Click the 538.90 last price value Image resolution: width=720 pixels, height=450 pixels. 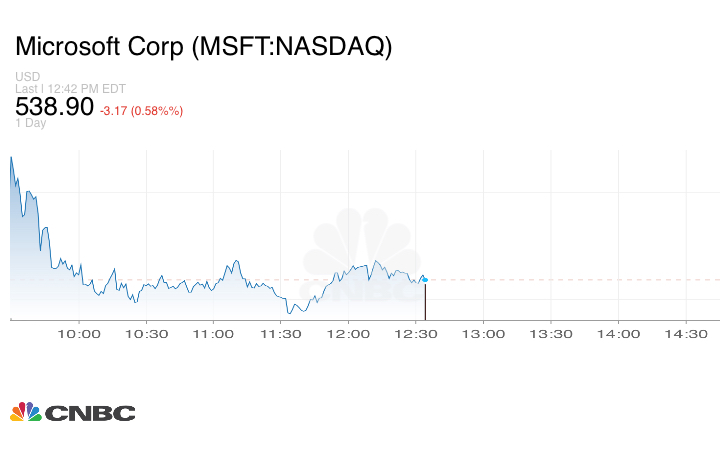point(54,106)
